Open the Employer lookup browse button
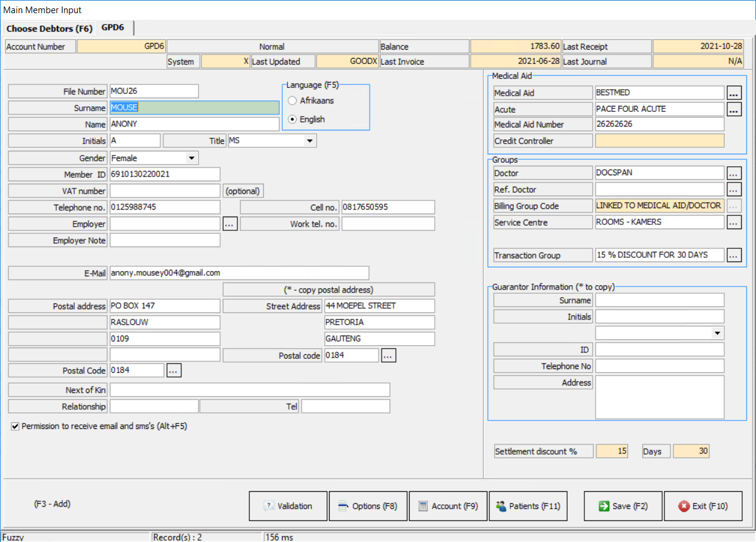Image resolution: width=756 pixels, height=542 pixels. pyautogui.click(x=230, y=224)
